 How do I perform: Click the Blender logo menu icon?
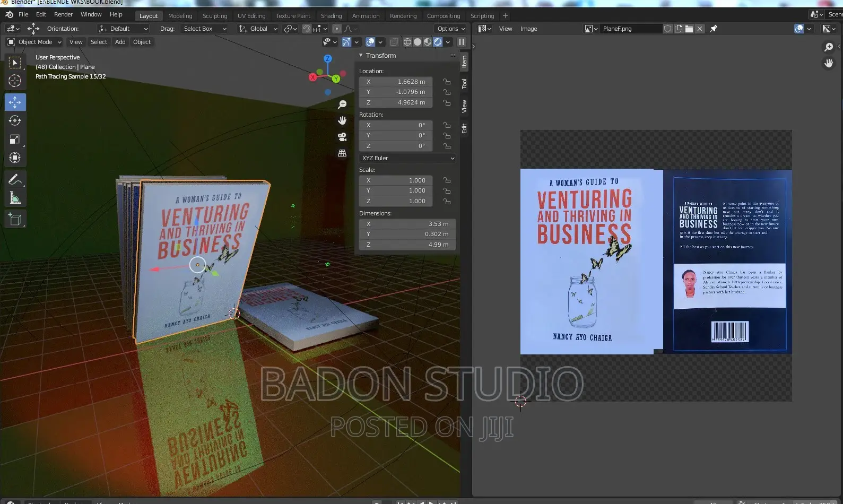coord(9,14)
